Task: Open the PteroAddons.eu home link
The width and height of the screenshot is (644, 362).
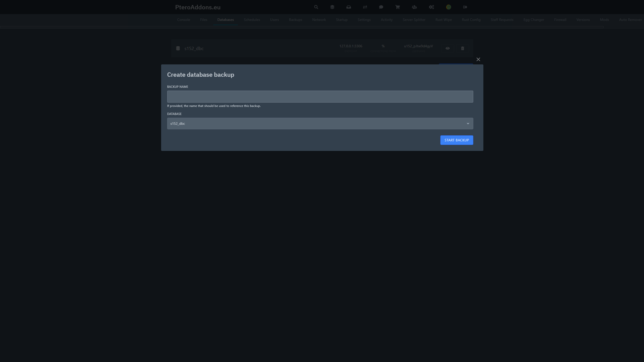Action: click(x=198, y=7)
